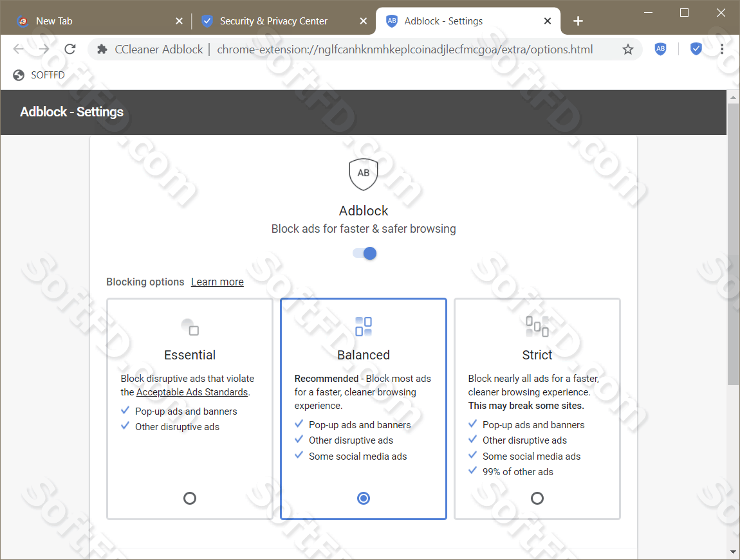Image resolution: width=740 pixels, height=560 pixels.
Task: Select the Essential radio button
Action: tap(190, 498)
